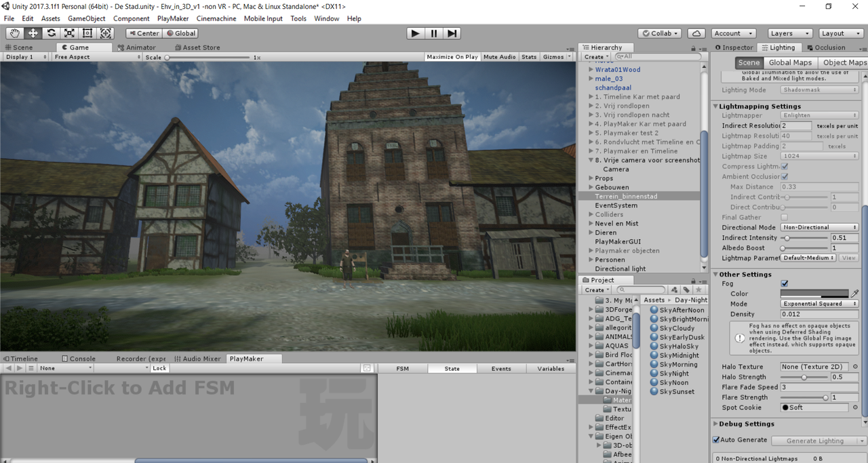Click the Pause button
The image size is (868, 463).
coord(434,33)
